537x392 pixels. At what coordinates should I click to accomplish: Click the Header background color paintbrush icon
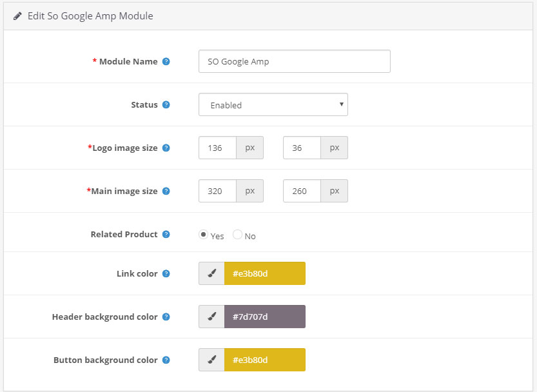click(x=211, y=317)
